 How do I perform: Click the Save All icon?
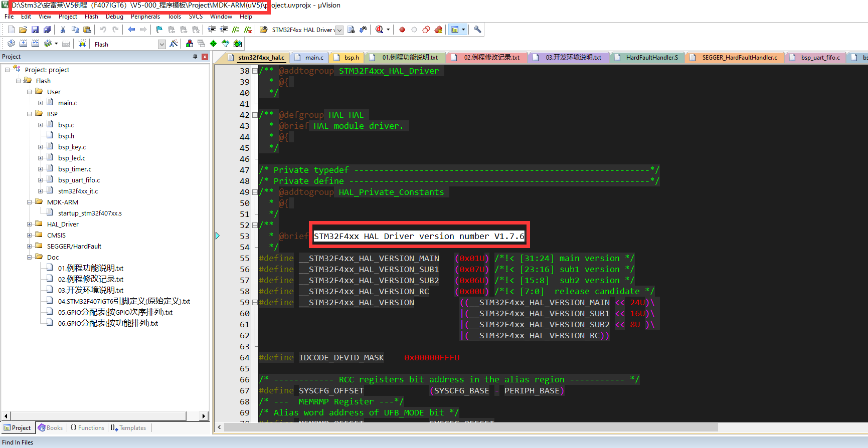click(47, 30)
